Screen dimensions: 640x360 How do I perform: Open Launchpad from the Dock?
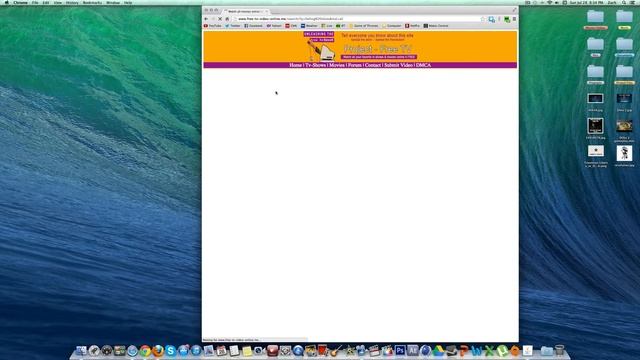point(94,351)
